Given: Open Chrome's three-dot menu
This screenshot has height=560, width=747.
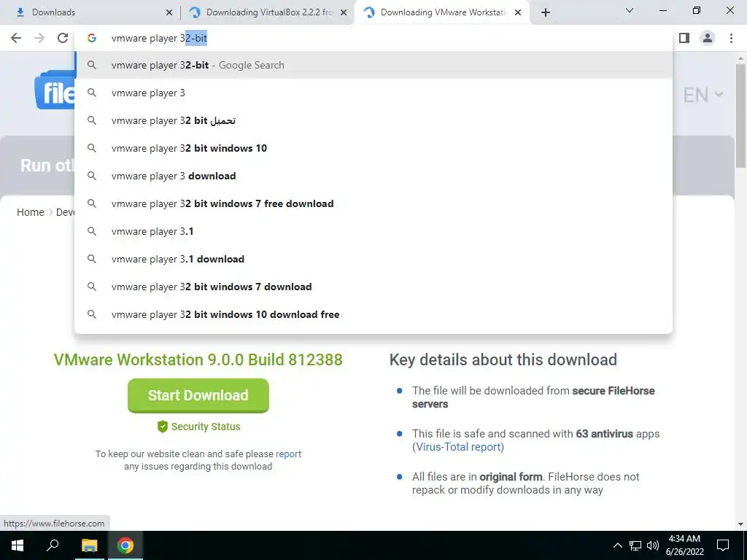Looking at the screenshot, I should coord(731,38).
